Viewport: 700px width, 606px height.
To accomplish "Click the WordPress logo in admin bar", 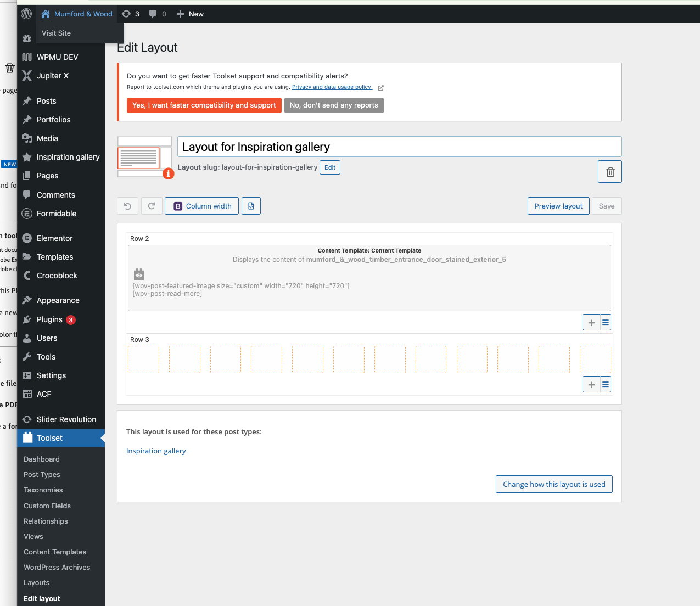I will click(26, 14).
